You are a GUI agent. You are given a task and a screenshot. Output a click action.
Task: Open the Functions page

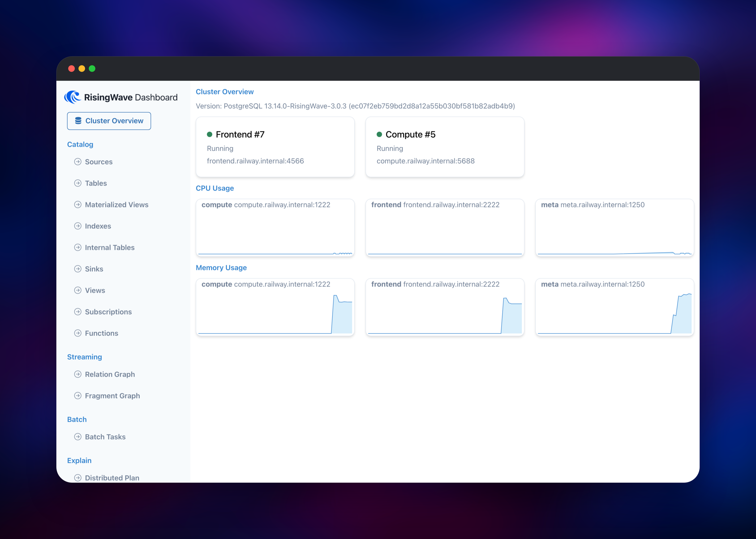click(102, 333)
